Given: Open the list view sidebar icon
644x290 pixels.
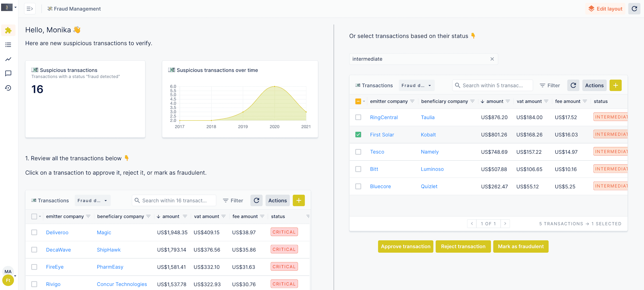Looking at the screenshot, I should coord(8,45).
